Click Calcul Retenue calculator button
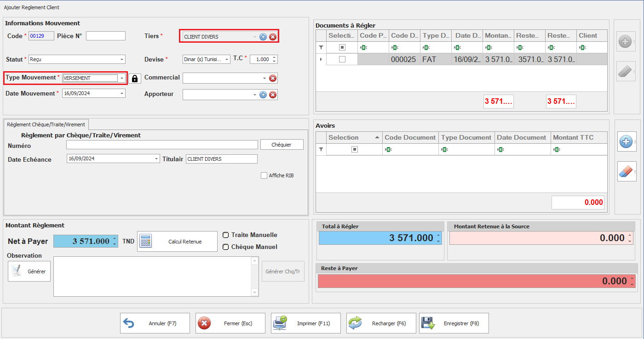644x339 pixels. tap(177, 242)
